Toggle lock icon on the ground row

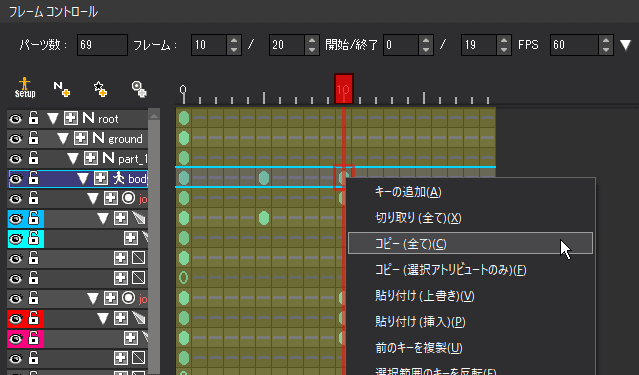pyautogui.click(x=33, y=139)
